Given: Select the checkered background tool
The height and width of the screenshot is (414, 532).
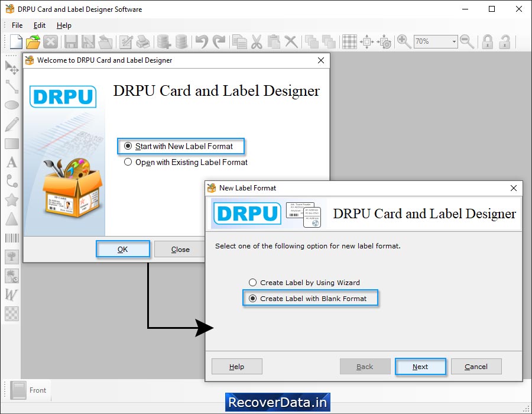Looking at the screenshot, I should [12, 313].
